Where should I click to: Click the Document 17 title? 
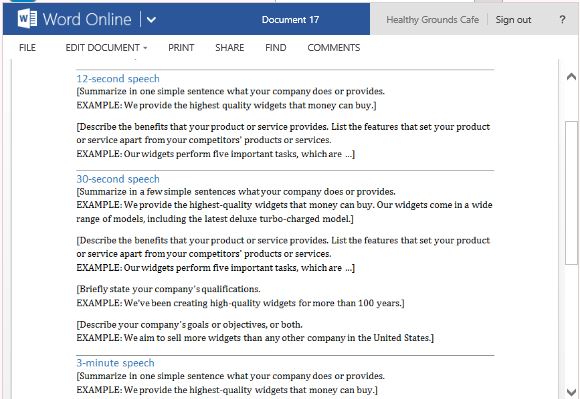[x=290, y=20]
